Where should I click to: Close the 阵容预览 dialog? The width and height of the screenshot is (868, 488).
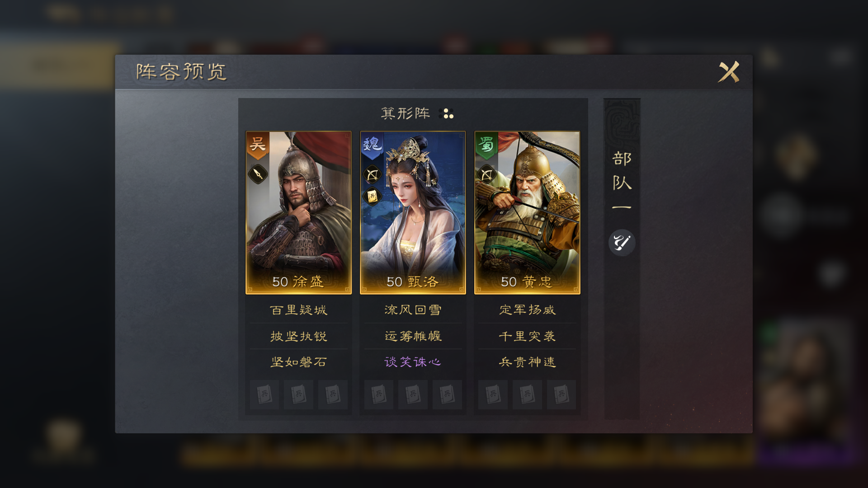click(x=729, y=71)
